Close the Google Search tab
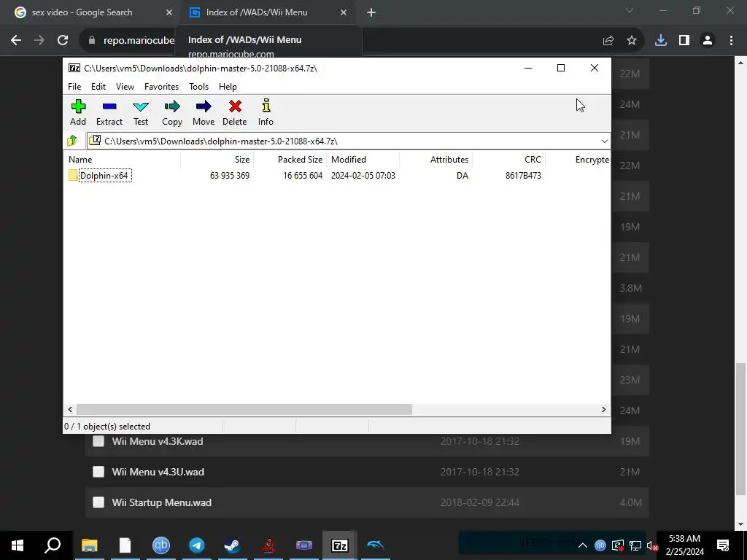This screenshot has height=560, width=747. coord(169,12)
